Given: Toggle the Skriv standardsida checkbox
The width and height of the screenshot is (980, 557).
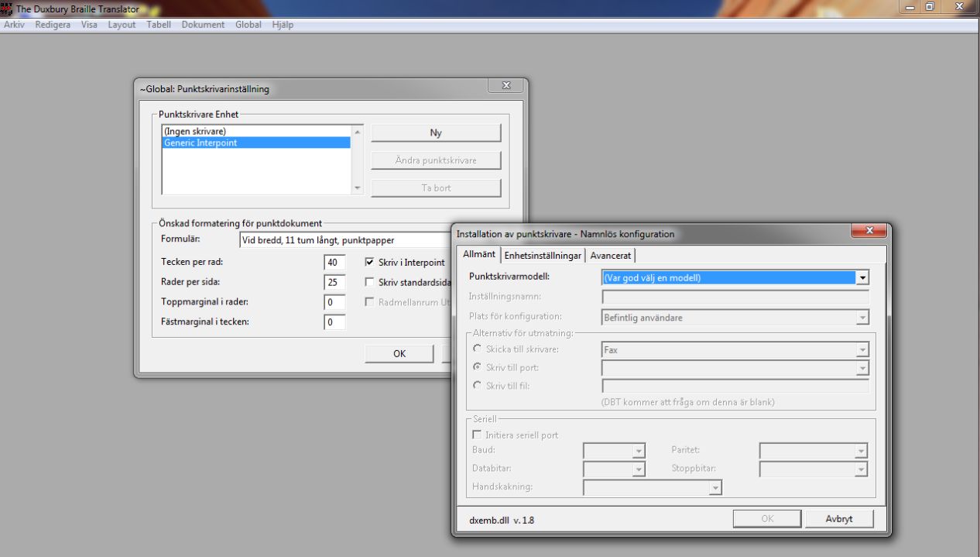Looking at the screenshot, I should [369, 282].
